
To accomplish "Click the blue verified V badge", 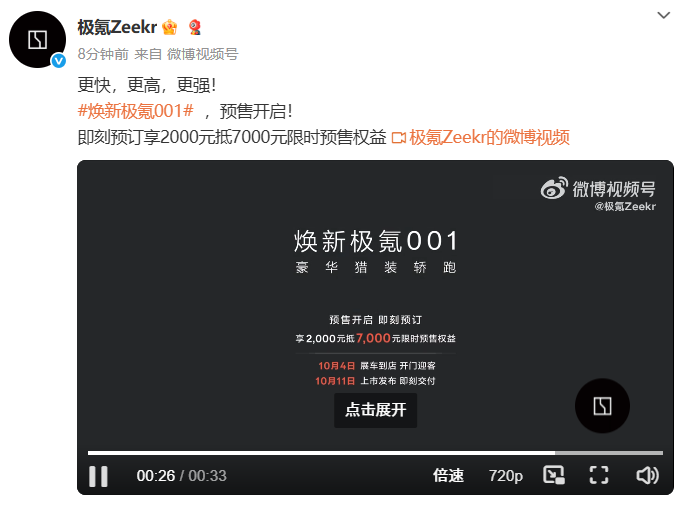I will tap(58, 61).
